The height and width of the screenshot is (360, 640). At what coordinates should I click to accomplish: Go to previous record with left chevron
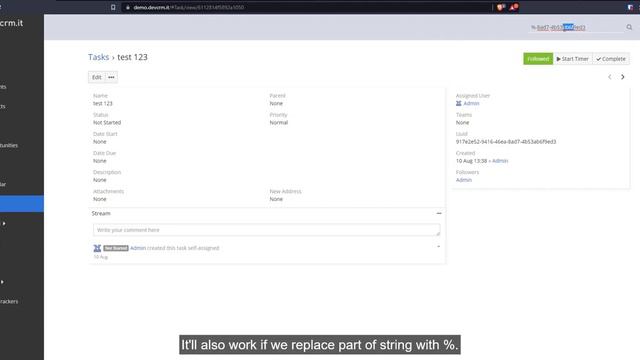(610, 77)
